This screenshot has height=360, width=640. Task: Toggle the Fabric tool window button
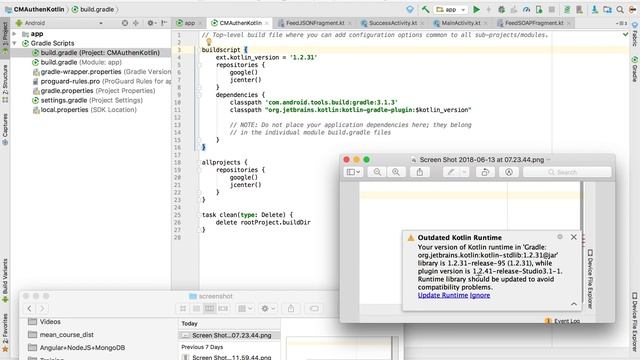[x=635, y=34]
